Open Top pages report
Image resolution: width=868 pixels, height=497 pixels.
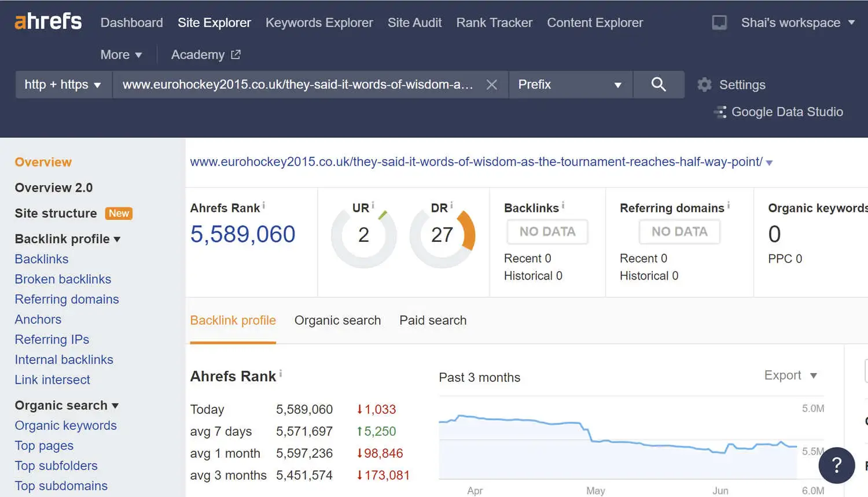point(44,446)
